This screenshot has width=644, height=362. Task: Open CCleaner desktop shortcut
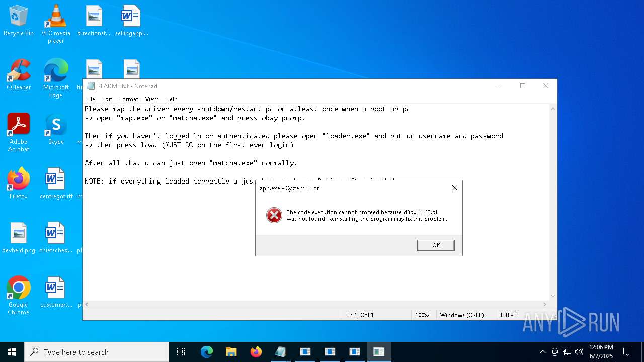click(19, 75)
